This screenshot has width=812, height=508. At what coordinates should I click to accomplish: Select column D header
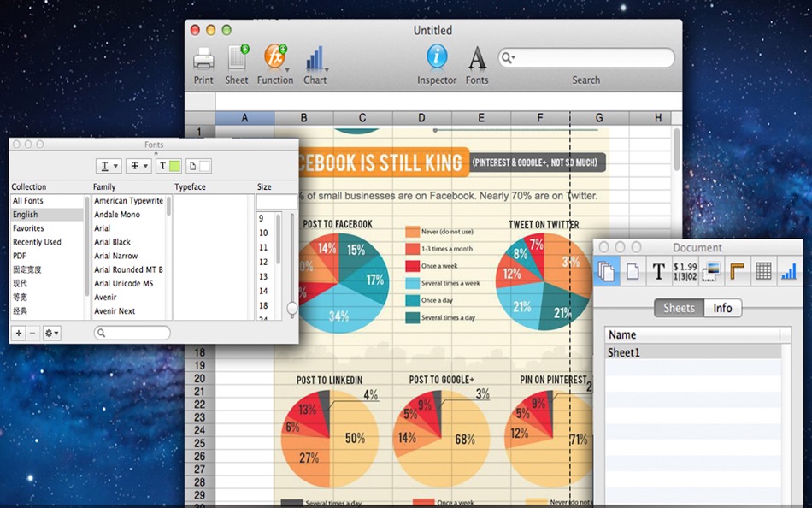[x=421, y=118]
